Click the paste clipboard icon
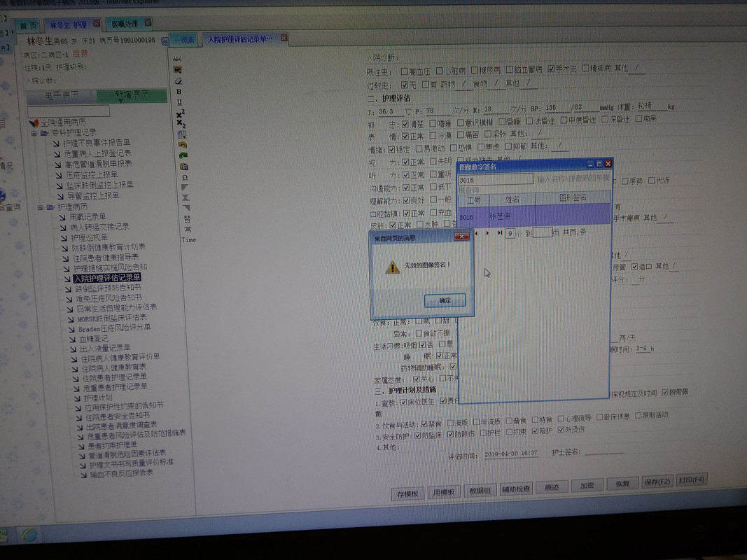This screenshot has width=747, height=560. click(184, 166)
